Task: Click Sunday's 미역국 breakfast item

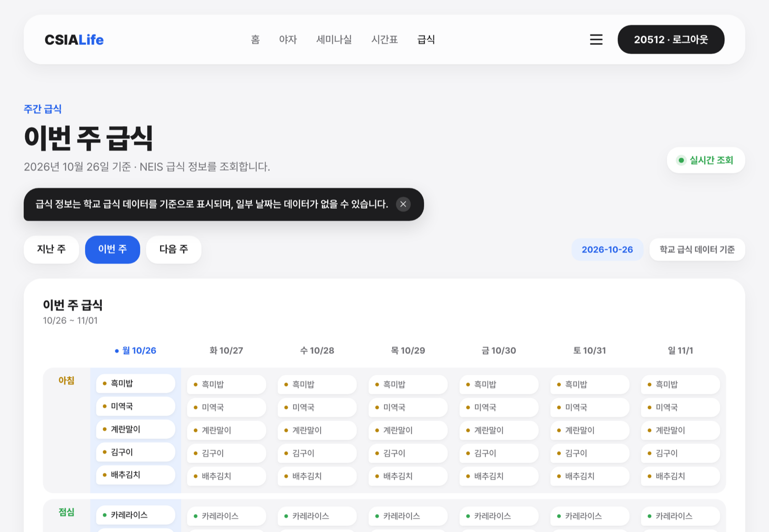Action: tap(681, 408)
